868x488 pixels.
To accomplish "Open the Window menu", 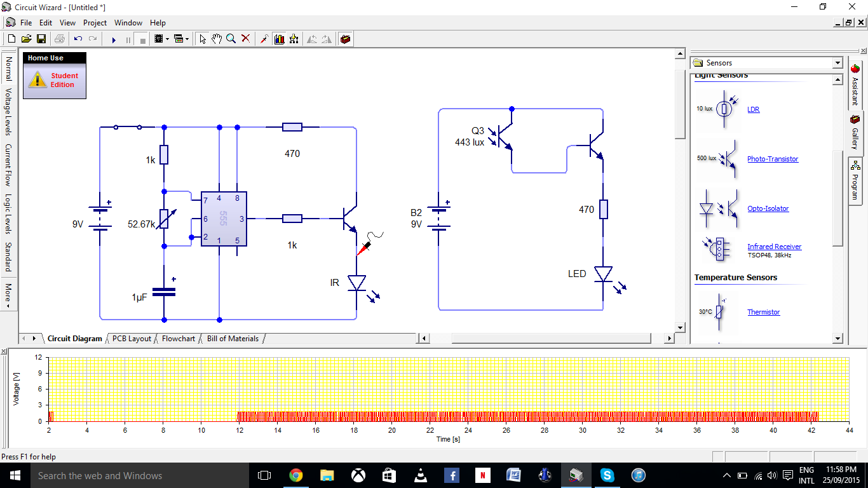I will coord(128,22).
